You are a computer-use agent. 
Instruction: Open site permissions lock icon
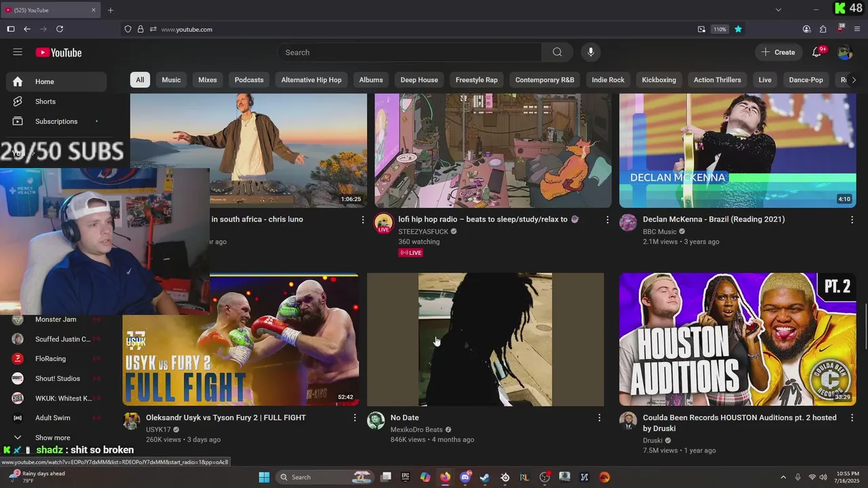point(140,29)
